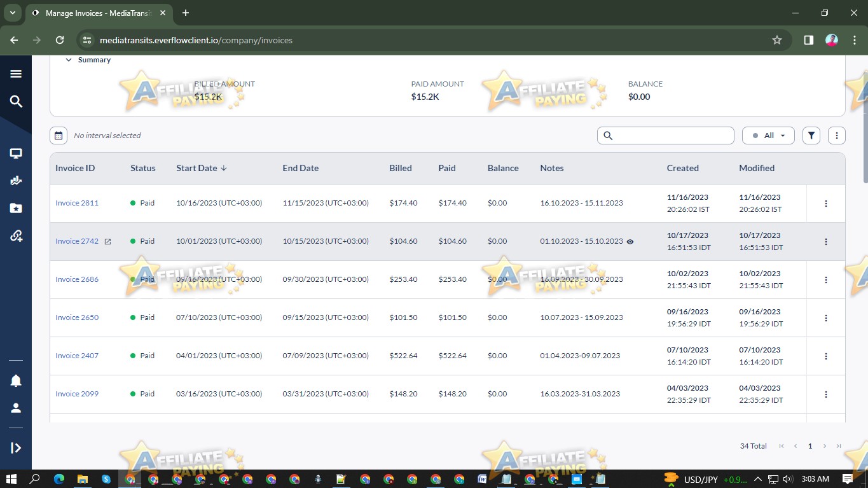Reload the page in the browser
The width and height of the screenshot is (868, 488).
click(x=60, y=39)
